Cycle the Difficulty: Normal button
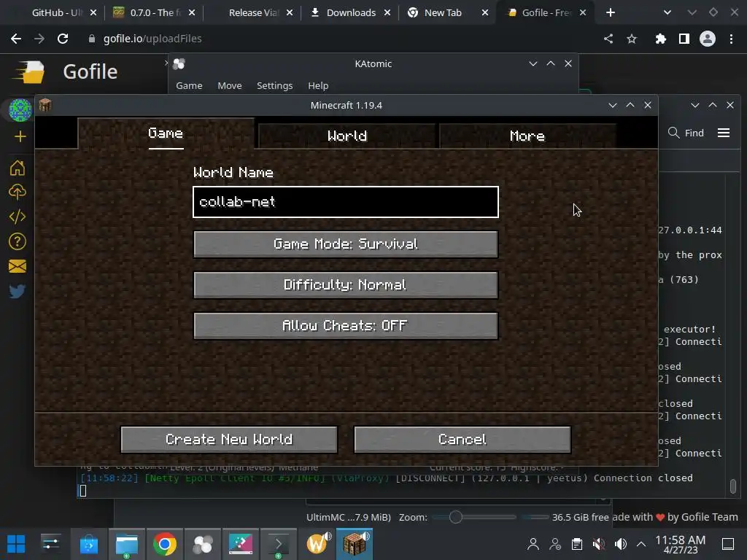 [x=345, y=285]
